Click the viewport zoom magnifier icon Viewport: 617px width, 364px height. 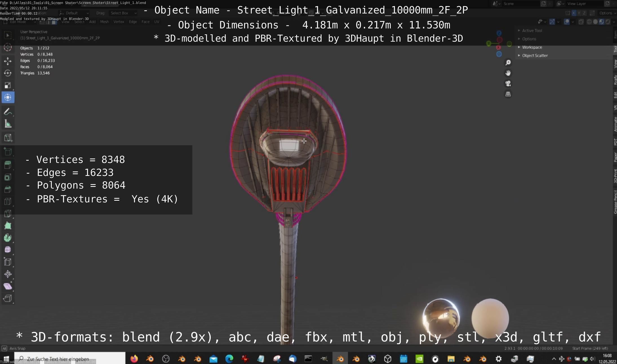click(x=508, y=62)
